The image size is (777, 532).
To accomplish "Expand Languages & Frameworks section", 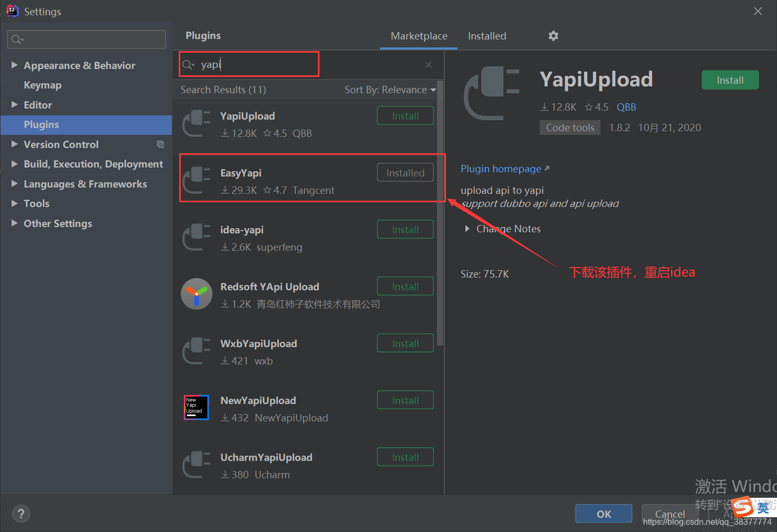I will [x=15, y=184].
